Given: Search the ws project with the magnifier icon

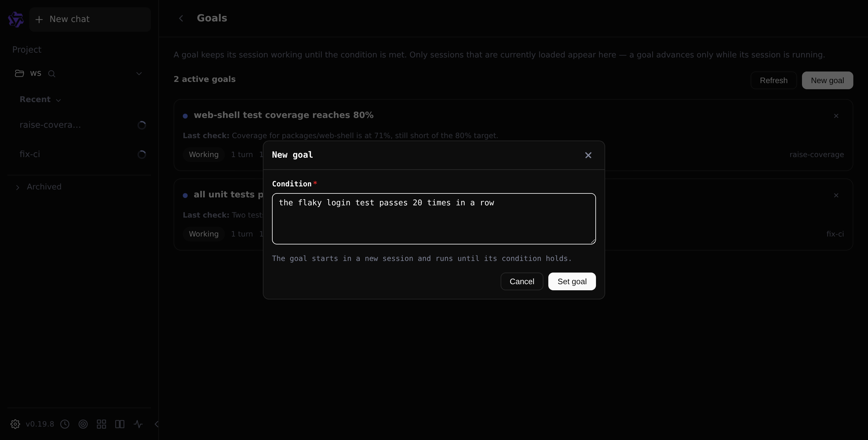Looking at the screenshot, I should (52, 73).
